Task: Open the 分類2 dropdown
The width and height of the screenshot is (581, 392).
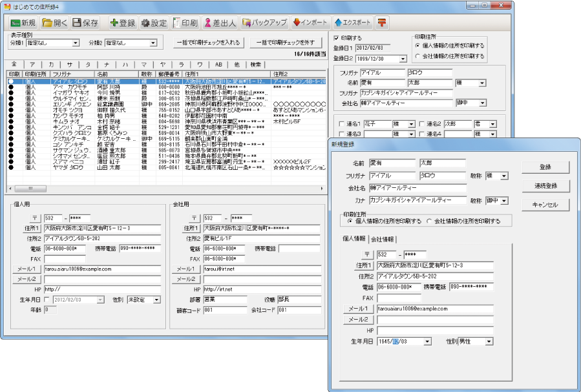Action: pos(154,43)
